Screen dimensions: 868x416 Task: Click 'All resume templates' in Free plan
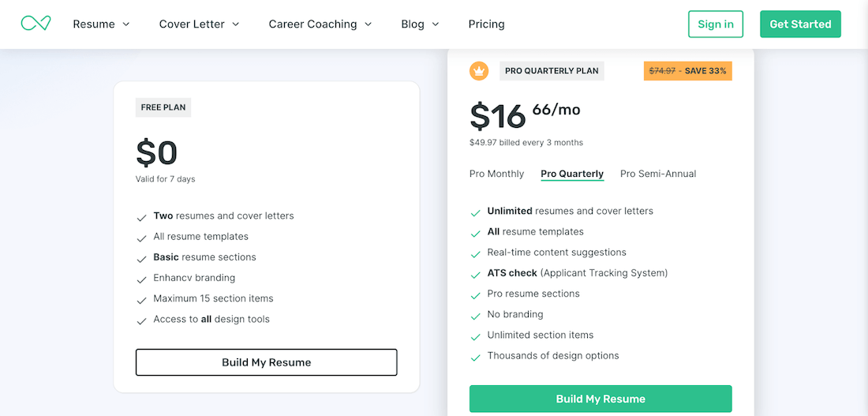point(201,237)
